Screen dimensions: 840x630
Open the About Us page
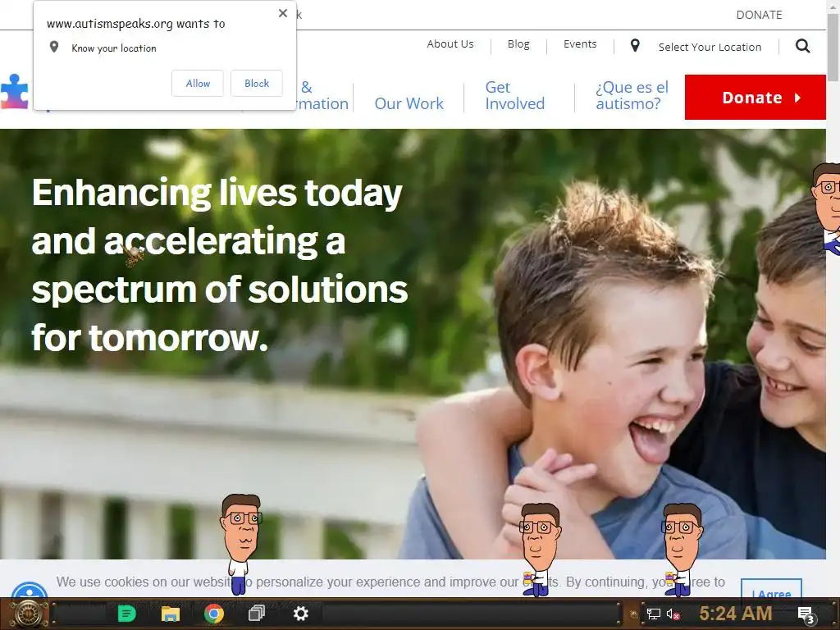450,44
